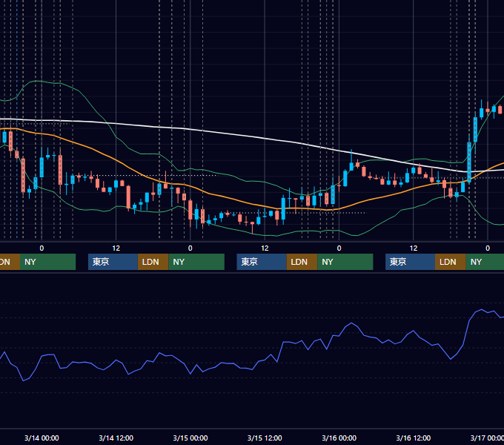Screen dimensions: 504x445
Task: Select the NY session bar above 3/15 00:00
Action: coord(196,262)
